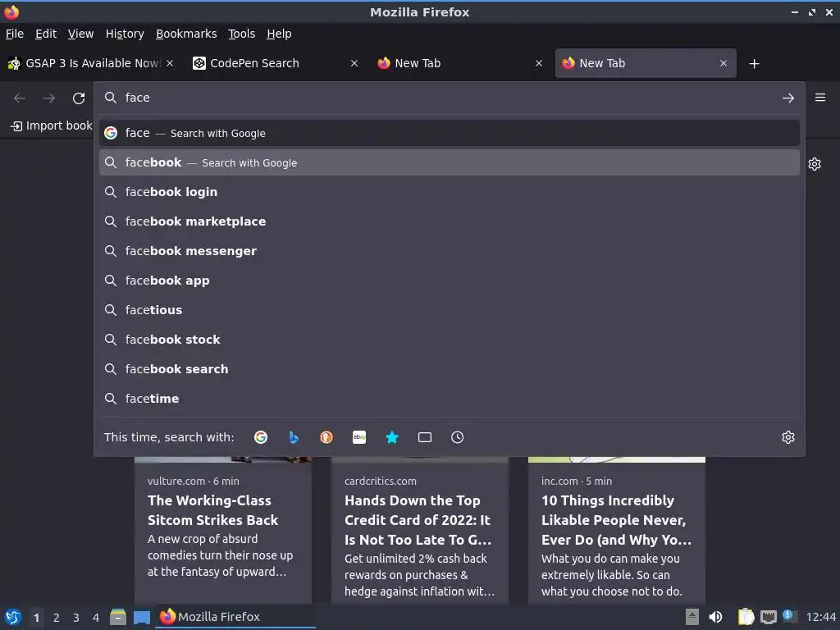The height and width of the screenshot is (630, 840).
Task: Go back using the back arrow
Action: click(20, 98)
